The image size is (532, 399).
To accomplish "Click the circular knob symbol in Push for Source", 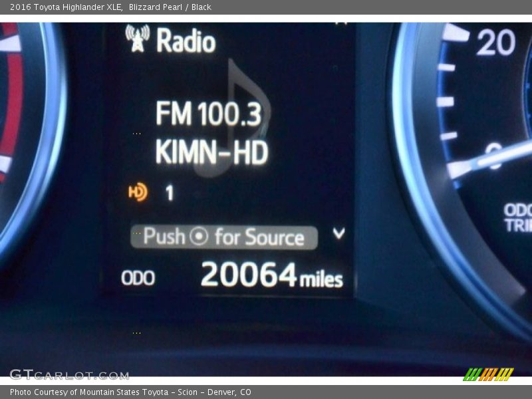I will 199,236.
